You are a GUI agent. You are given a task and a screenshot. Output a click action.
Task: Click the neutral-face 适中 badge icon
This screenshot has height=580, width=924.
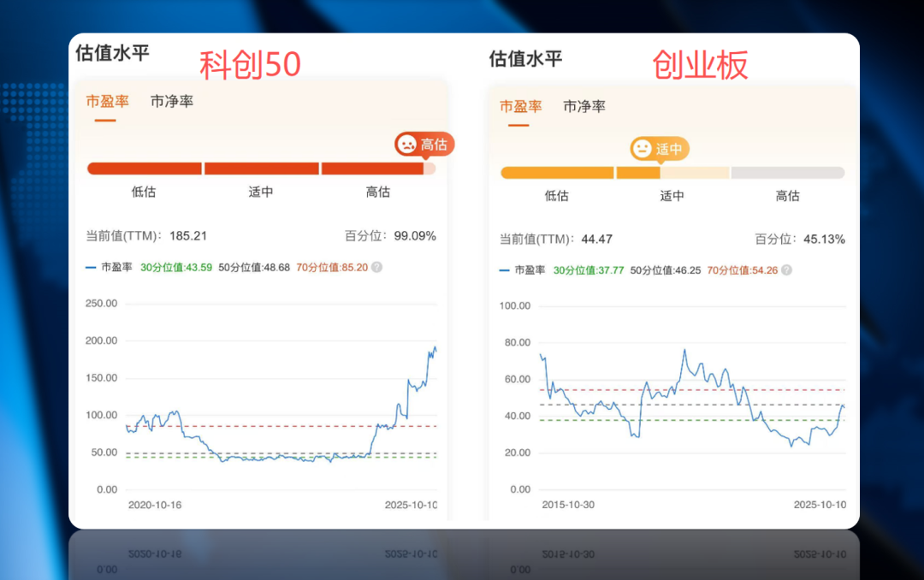pyautogui.click(x=642, y=149)
